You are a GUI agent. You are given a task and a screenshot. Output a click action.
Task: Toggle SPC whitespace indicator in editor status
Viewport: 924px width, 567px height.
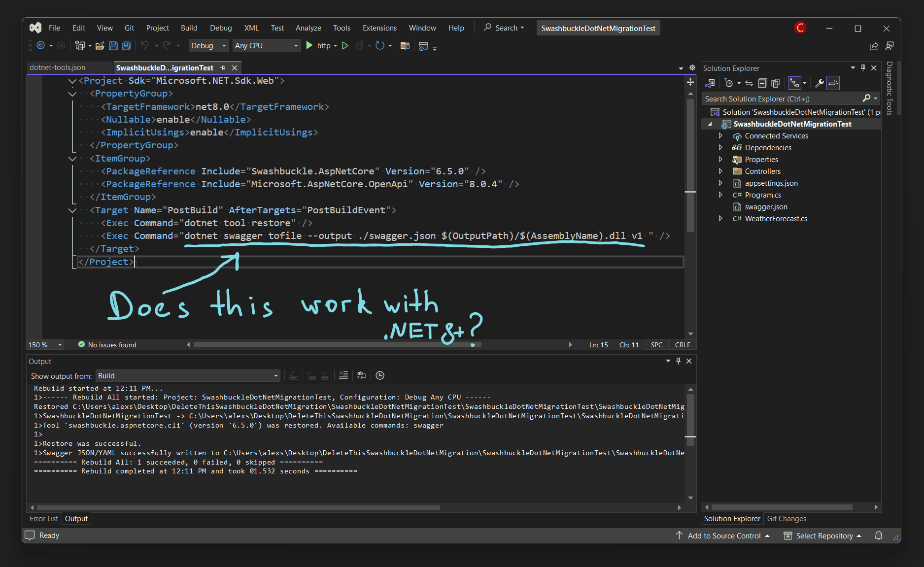click(656, 345)
